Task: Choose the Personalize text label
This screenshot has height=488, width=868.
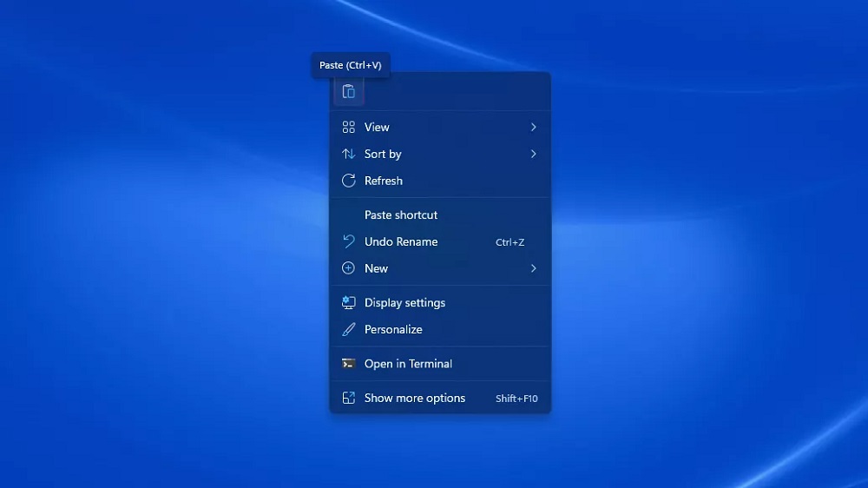Action: 393,330
